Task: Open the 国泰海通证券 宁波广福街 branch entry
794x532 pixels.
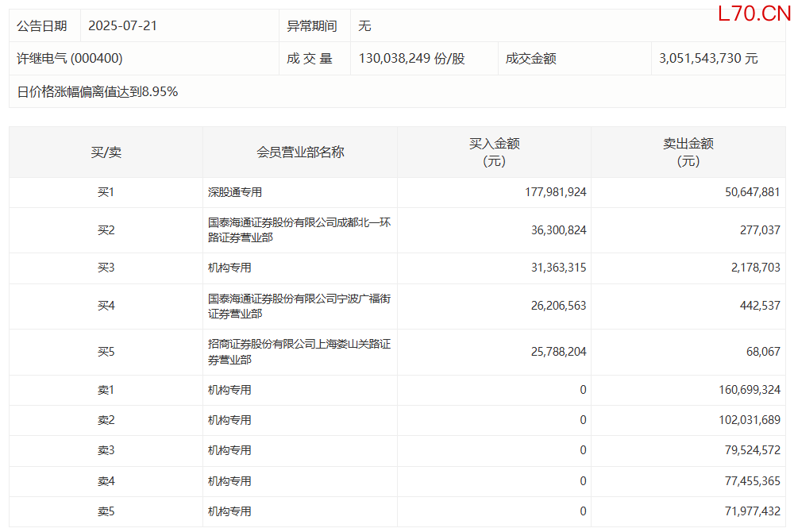Action: point(299,306)
